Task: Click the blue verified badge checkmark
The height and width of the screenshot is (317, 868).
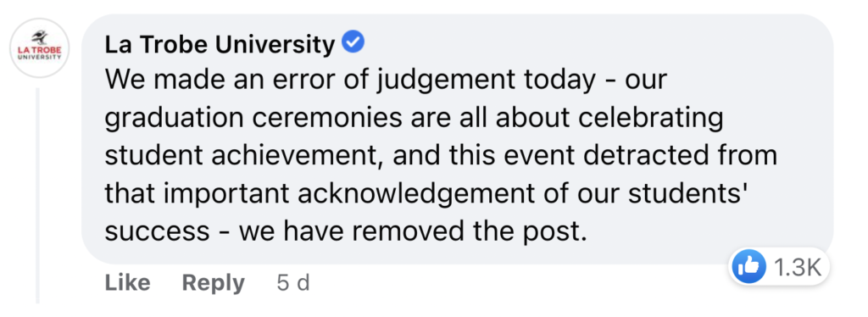Action: (353, 43)
